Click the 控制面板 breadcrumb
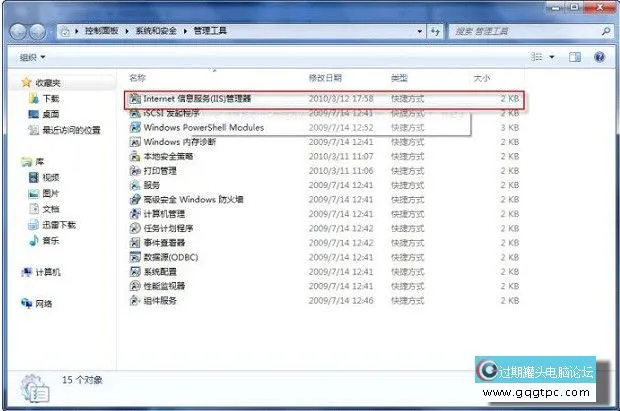The width and height of the screenshot is (620, 411). point(102,31)
